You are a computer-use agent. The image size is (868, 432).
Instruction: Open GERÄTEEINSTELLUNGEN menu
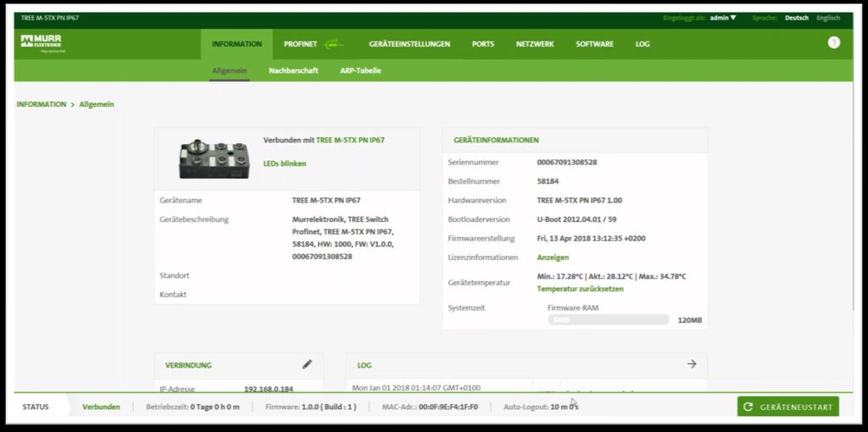(409, 44)
